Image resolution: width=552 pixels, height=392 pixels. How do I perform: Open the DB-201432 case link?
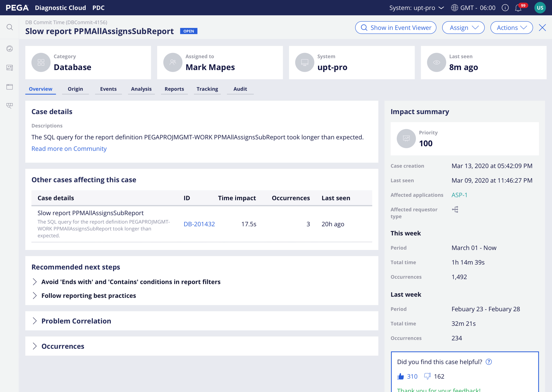[x=199, y=224]
